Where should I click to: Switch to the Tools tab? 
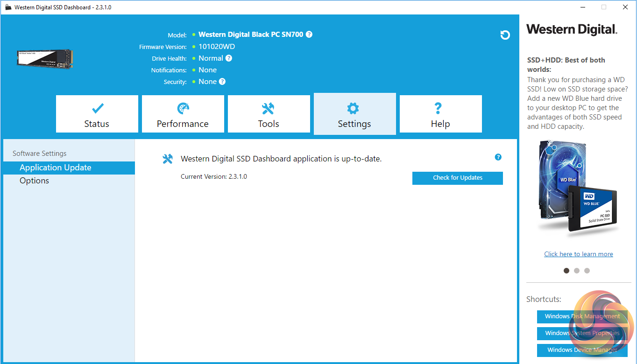click(x=269, y=114)
